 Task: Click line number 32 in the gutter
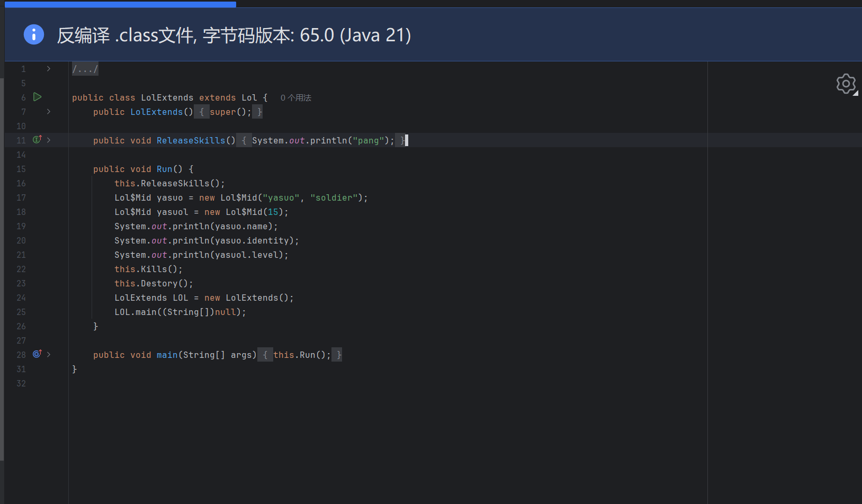coord(21,384)
